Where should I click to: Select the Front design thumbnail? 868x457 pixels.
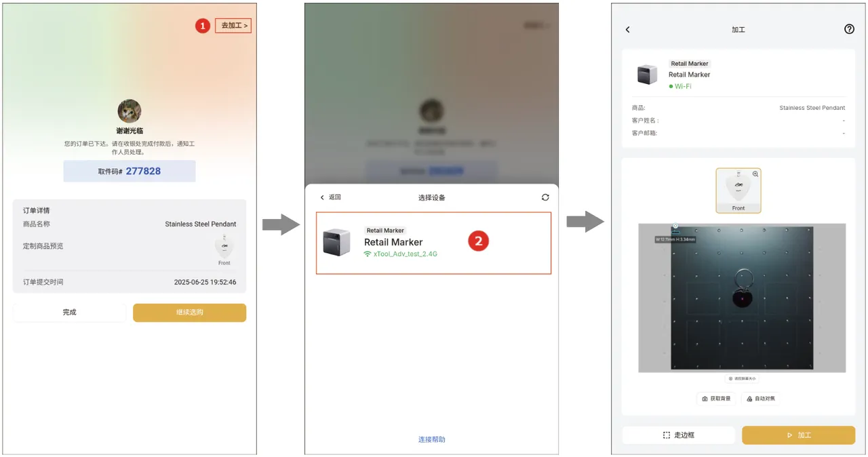click(x=738, y=191)
